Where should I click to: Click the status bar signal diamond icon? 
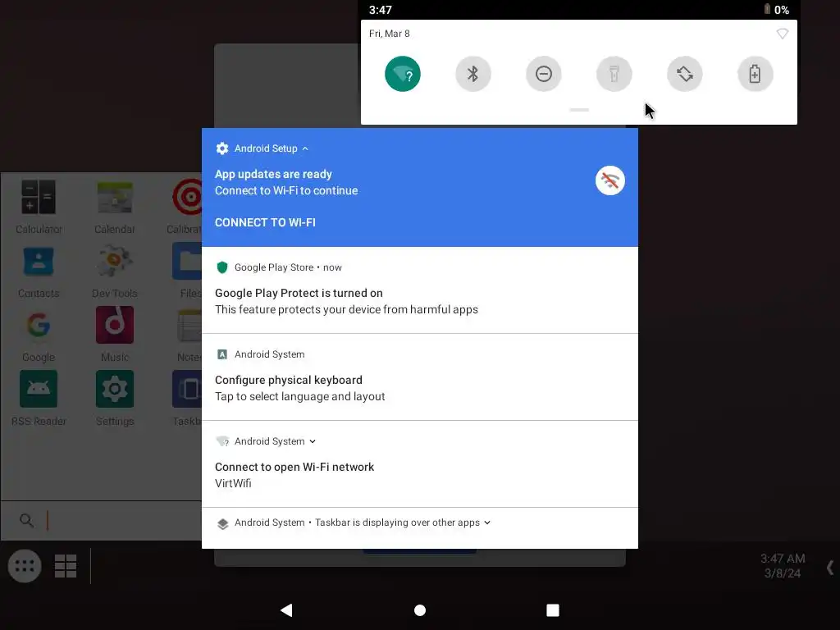[782, 34]
